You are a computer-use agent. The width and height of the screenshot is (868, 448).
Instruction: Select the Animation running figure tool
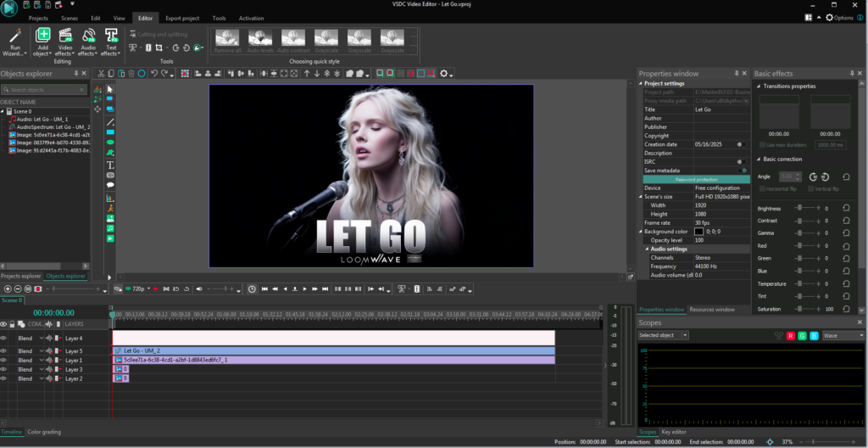(x=109, y=209)
